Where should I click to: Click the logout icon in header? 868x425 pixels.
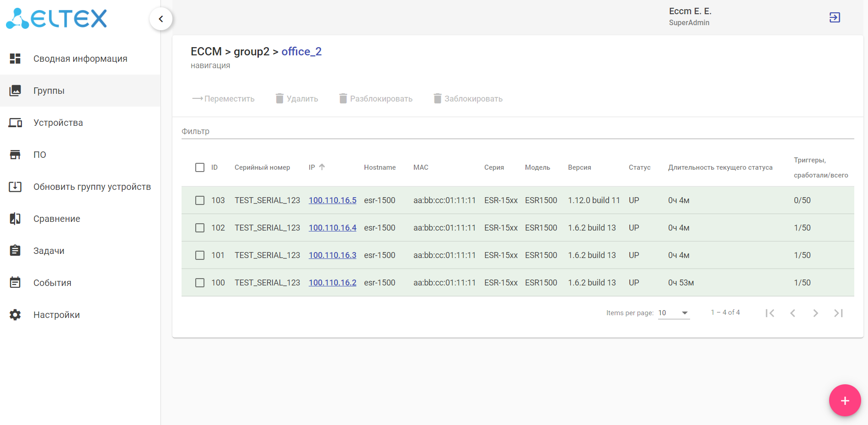[x=834, y=17]
